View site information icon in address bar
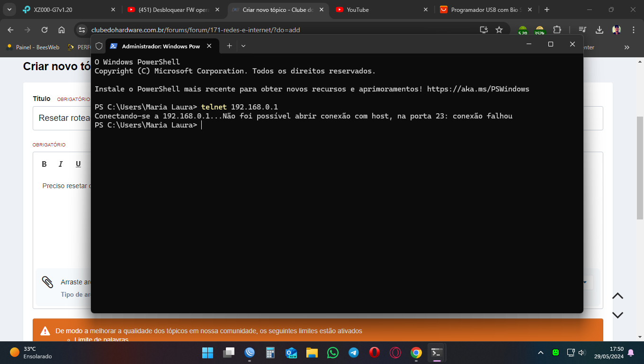644x364 pixels. click(x=82, y=30)
